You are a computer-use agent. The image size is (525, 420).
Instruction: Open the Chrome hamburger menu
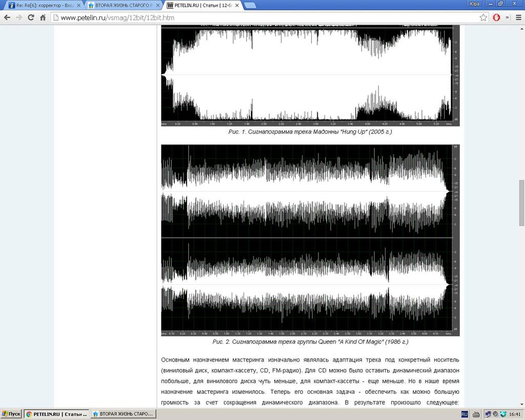518,17
